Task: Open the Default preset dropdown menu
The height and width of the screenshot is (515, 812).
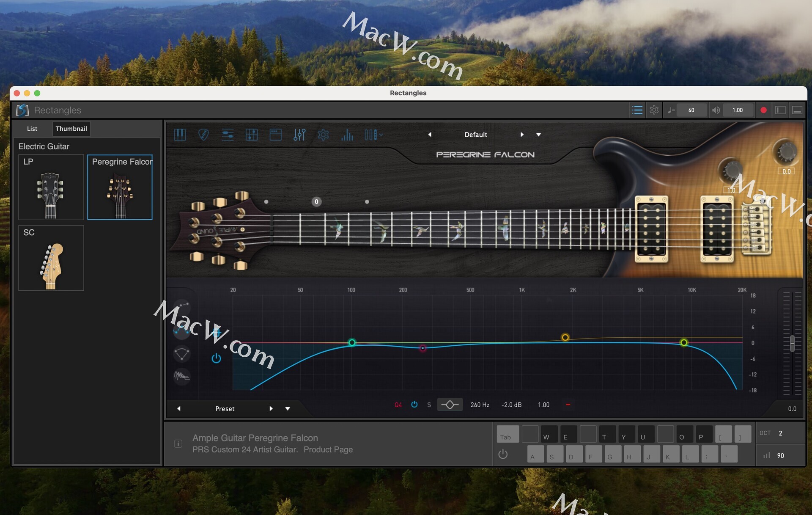Action: tap(538, 135)
